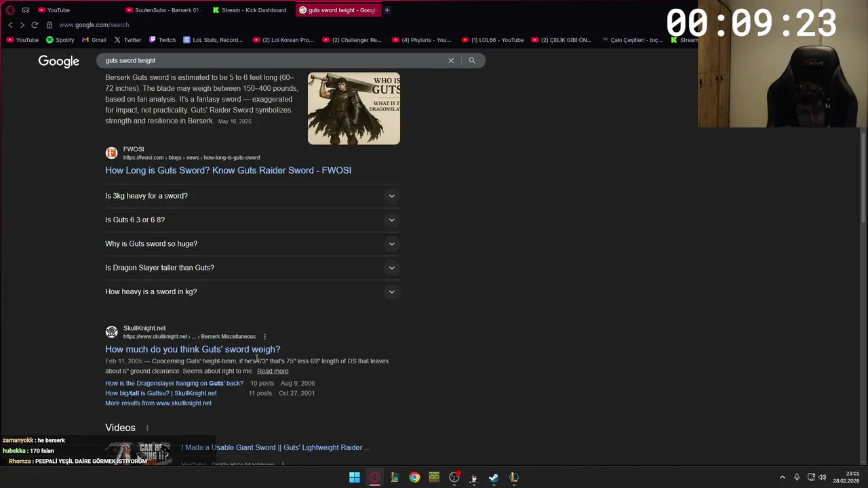Click the "Videos" section heading
868x488 pixels.
click(120, 428)
